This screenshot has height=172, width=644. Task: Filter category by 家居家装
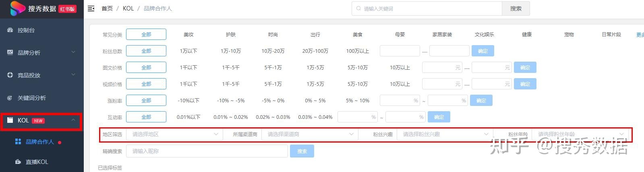point(442,35)
